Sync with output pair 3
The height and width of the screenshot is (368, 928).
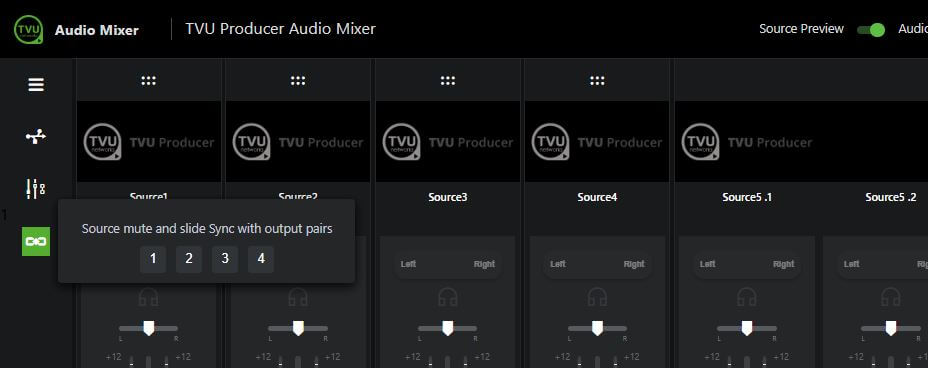[225, 259]
